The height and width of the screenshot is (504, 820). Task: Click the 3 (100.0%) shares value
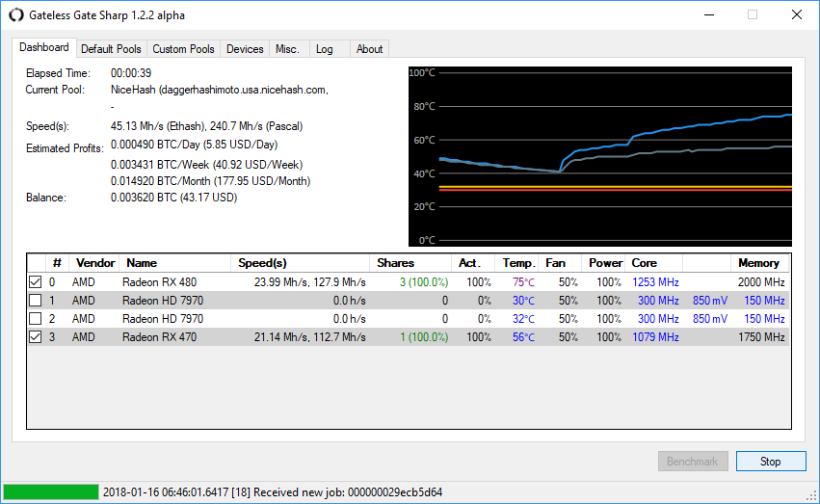click(424, 282)
